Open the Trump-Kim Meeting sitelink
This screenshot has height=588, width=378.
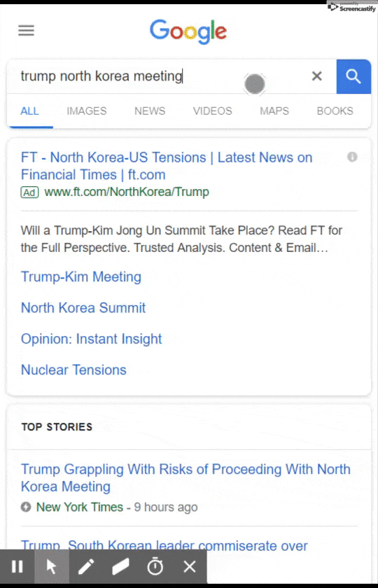[x=81, y=276]
